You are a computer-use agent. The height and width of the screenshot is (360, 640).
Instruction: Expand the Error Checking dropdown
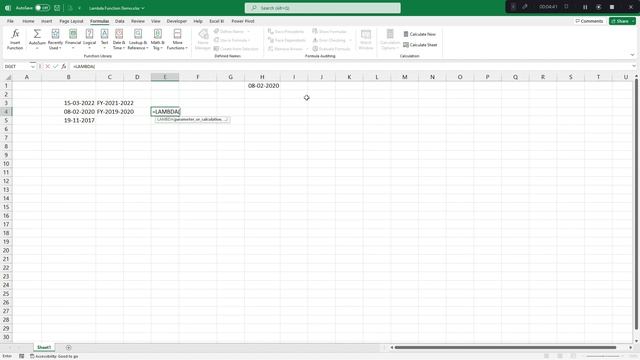point(350,40)
